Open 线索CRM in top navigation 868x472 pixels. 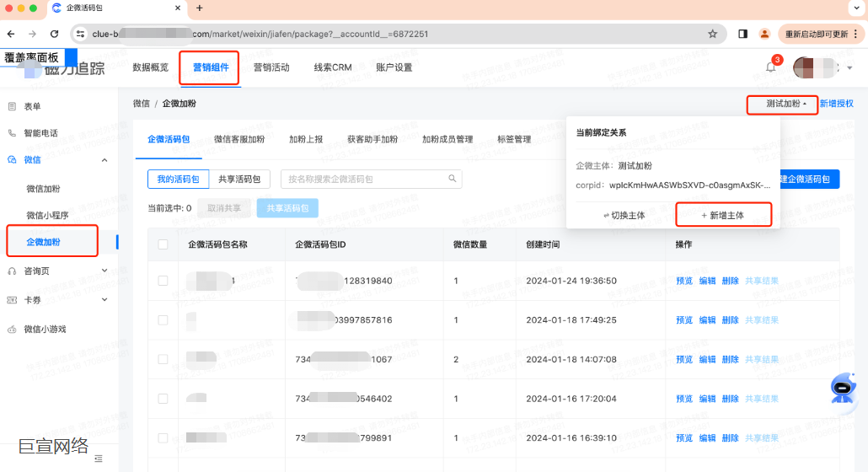[332, 67]
